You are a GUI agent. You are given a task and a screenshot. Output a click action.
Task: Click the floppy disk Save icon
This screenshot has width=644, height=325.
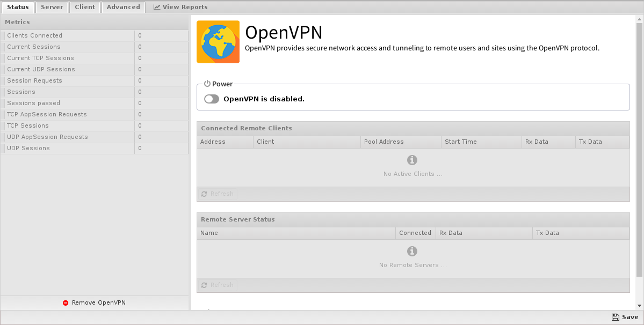click(x=615, y=317)
